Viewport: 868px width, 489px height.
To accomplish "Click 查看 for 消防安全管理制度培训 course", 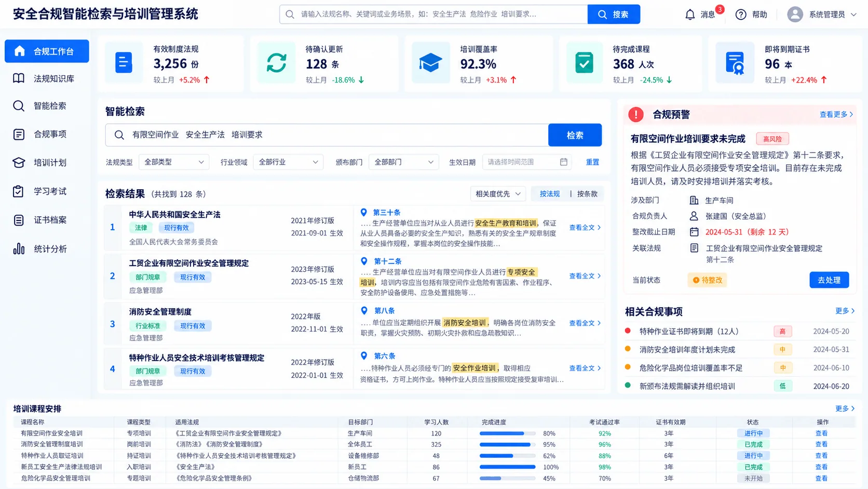I will 821,444.
